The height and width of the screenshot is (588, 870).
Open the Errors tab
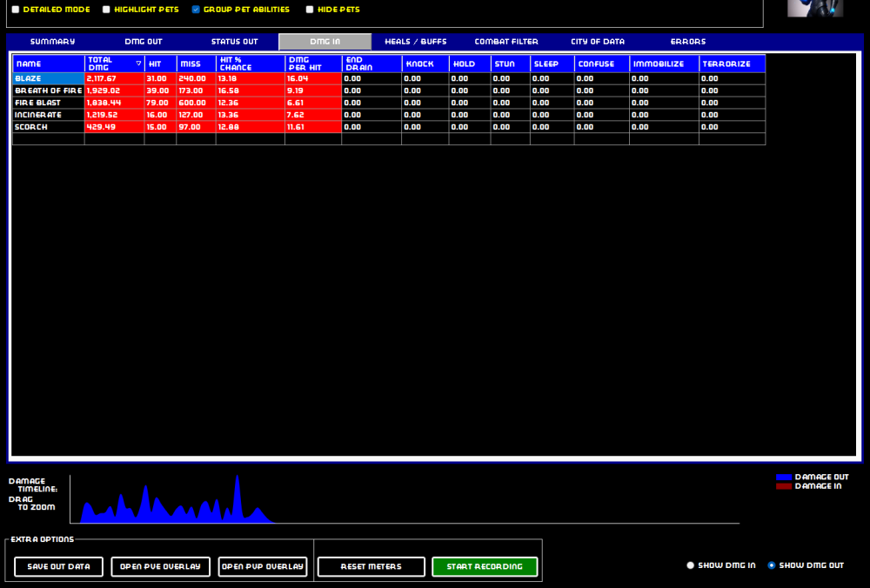(688, 42)
